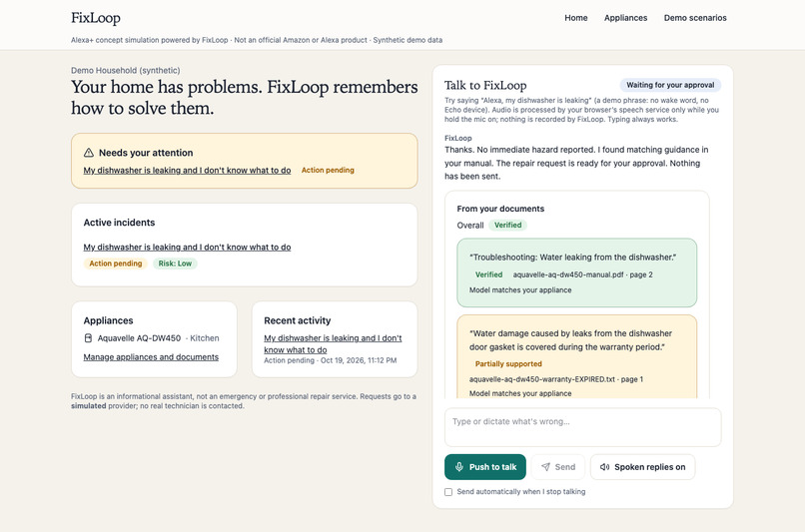Click aquavelle-aq-dw450-manual.pdf page 2 source
Image resolution: width=805 pixels, height=532 pixels.
pos(582,274)
